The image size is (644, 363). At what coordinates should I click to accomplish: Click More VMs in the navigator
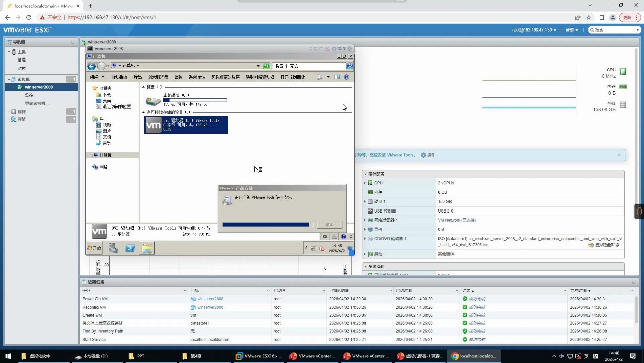[x=37, y=103]
